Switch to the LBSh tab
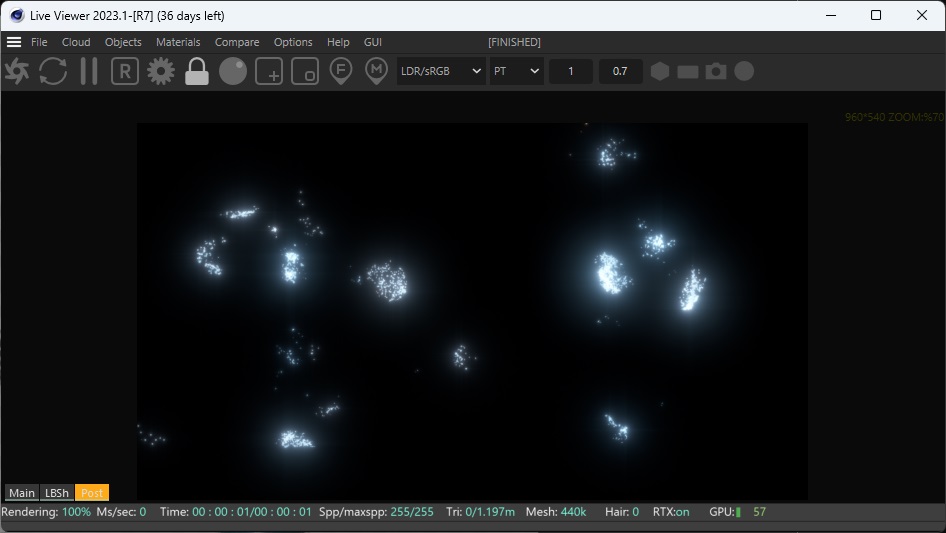The width and height of the screenshot is (946, 533). [57, 493]
